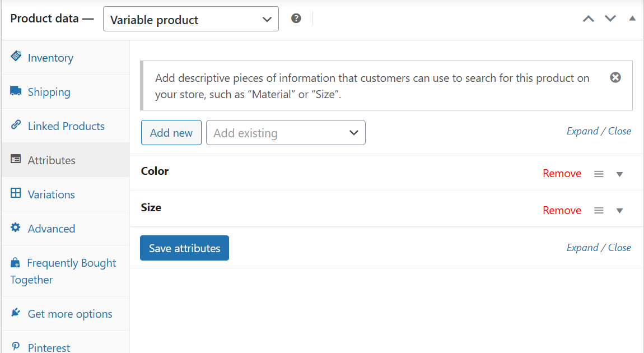Viewport: 644px width, 353px height.
Task: Dismiss the attributes info notice
Action: [615, 78]
